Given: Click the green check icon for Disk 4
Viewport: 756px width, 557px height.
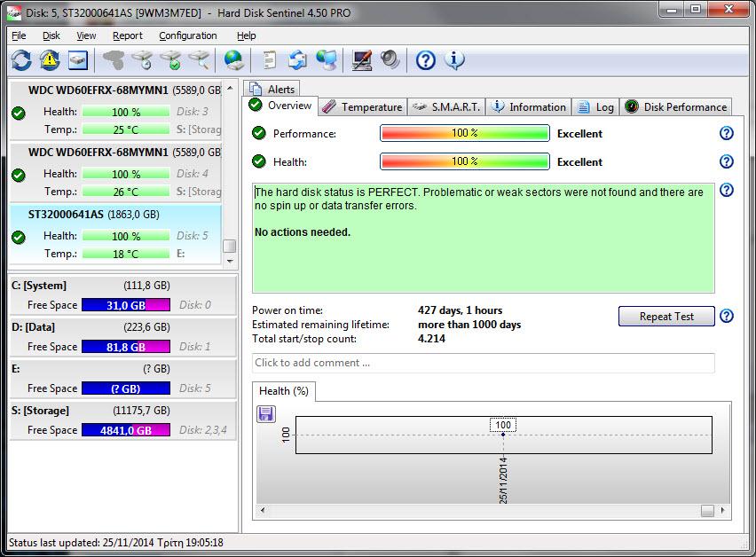Looking at the screenshot, I should coord(19,175).
